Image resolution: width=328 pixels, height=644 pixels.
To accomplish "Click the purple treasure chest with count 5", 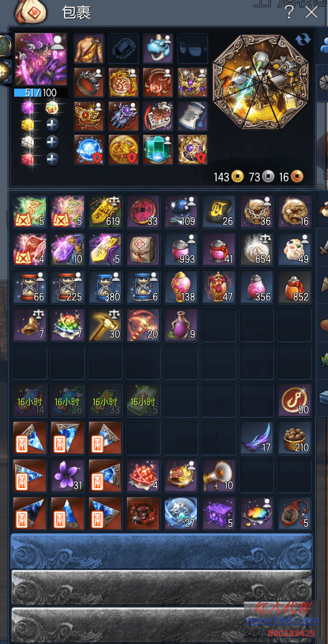I will [x=218, y=513].
